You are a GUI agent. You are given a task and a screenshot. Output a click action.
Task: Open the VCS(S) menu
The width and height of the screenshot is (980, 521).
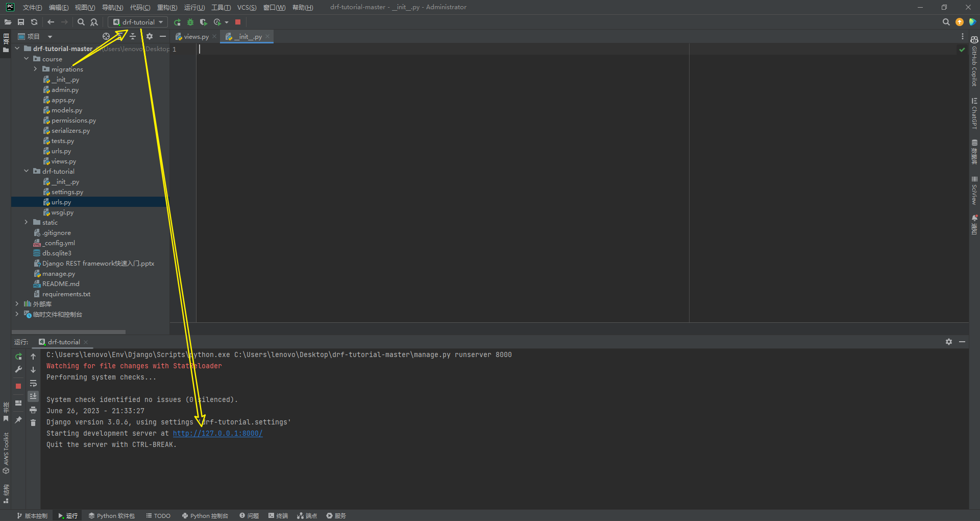247,7
